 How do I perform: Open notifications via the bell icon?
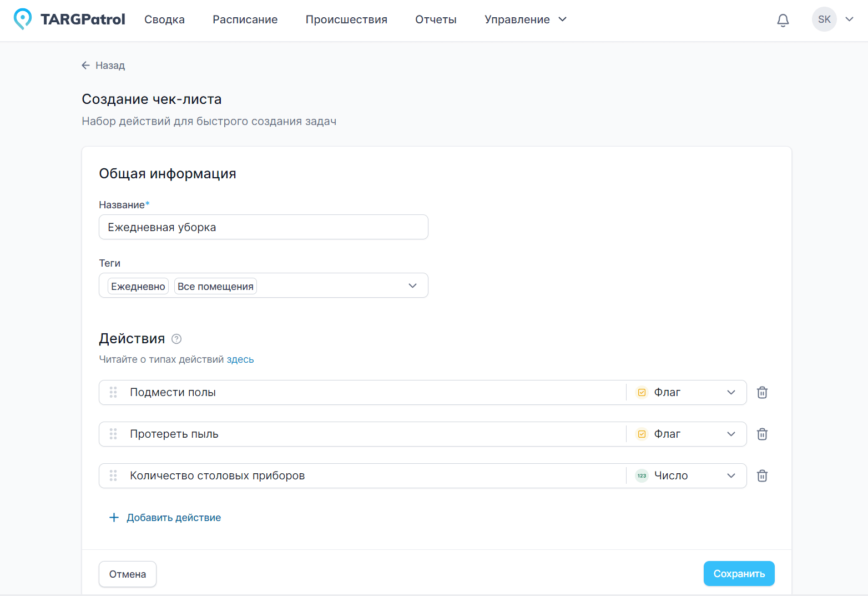click(x=783, y=19)
